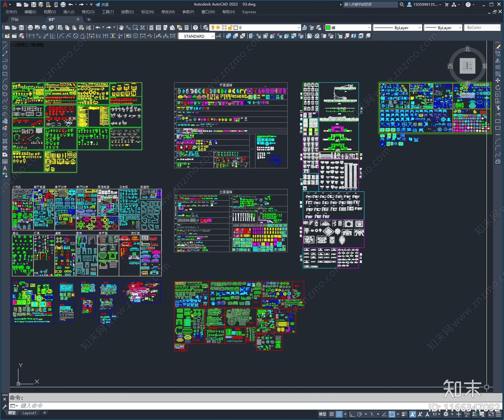Click the 共享 share button
This screenshot has height=420, width=504.
tap(102, 4)
